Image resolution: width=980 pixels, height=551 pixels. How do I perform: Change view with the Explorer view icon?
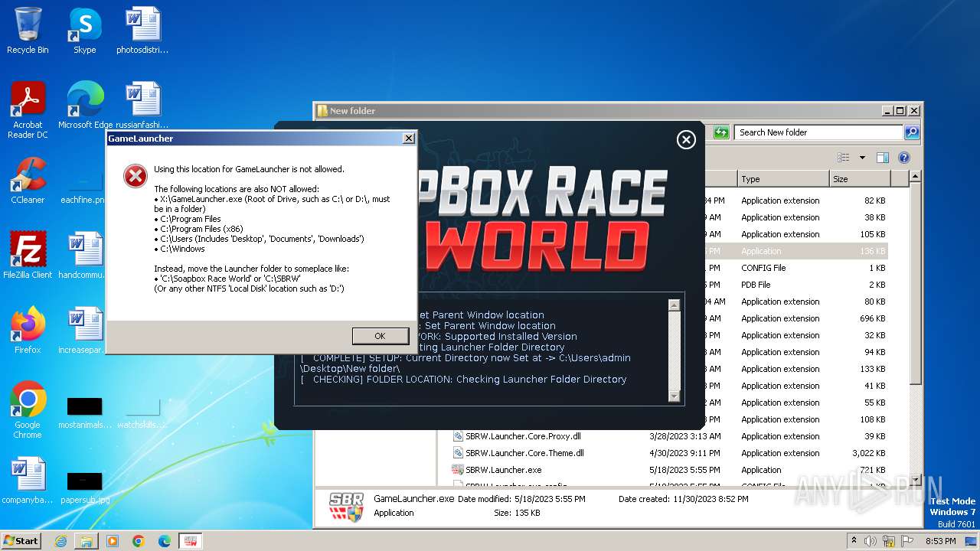click(844, 158)
